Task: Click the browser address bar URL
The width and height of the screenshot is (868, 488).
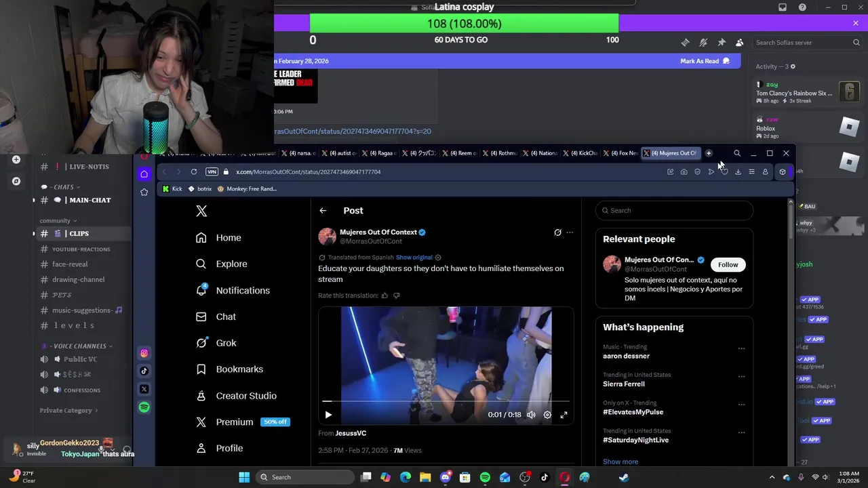Action: [x=308, y=172]
